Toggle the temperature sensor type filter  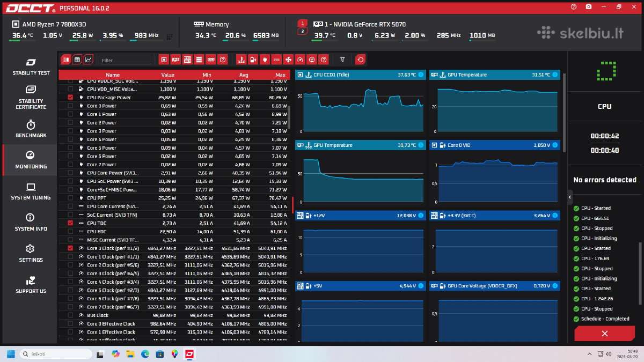[241, 60]
